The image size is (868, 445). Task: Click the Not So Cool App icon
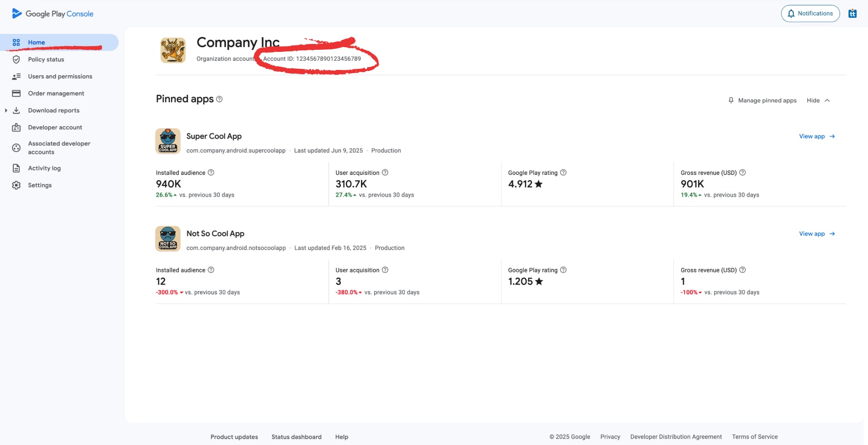click(x=168, y=238)
